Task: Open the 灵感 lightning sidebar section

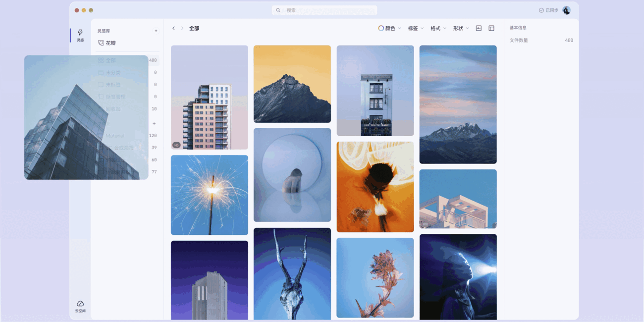Action: [x=80, y=35]
